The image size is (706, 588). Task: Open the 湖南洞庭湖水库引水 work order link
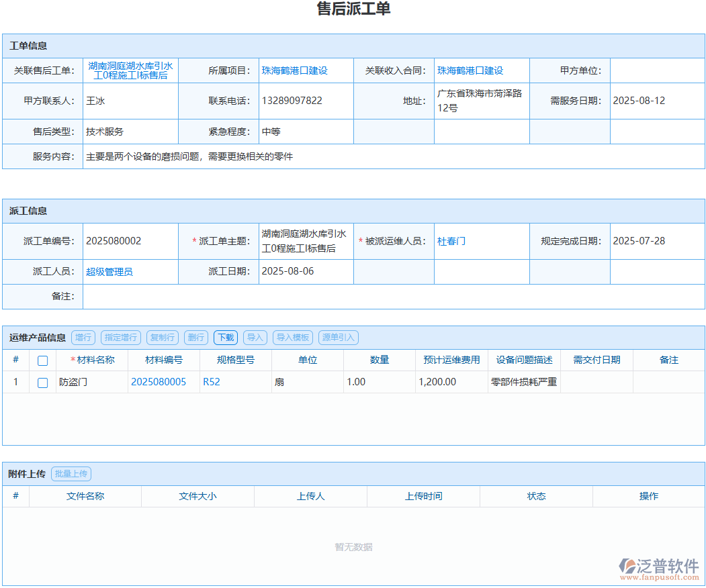coord(130,70)
